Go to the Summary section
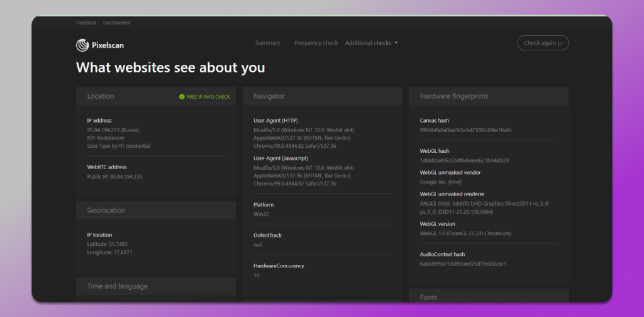Screen dimensions: 644x317 [267, 43]
